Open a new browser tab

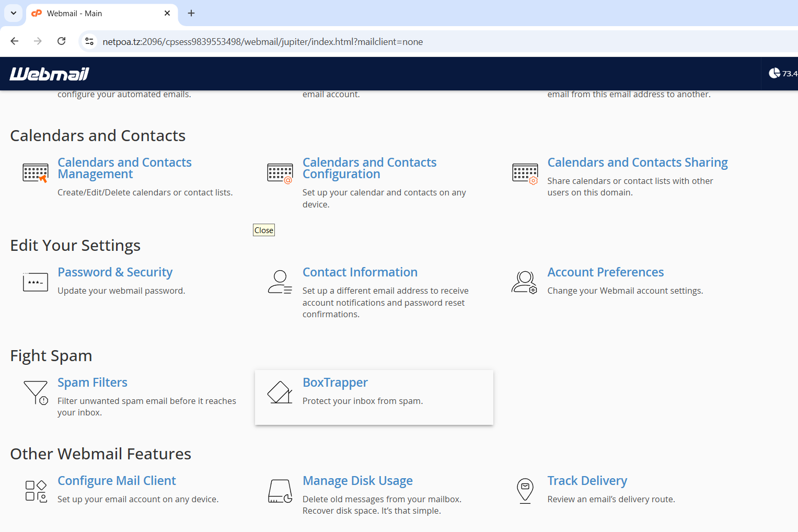(191, 14)
